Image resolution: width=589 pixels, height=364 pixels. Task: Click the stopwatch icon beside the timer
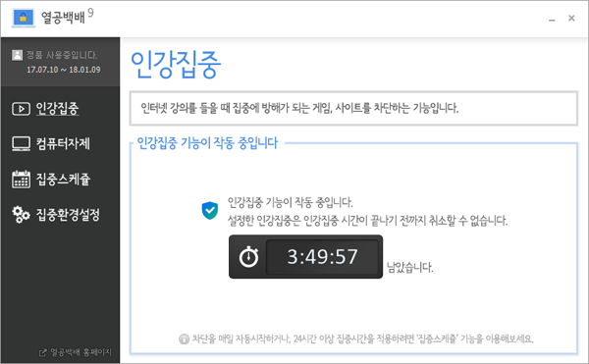[x=248, y=257]
